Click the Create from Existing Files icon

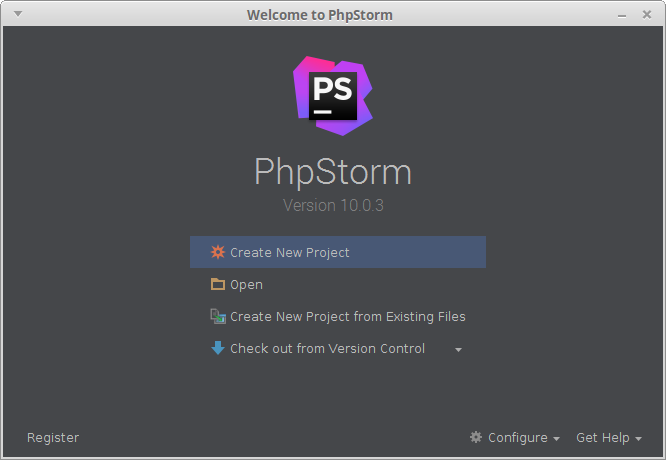point(218,316)
